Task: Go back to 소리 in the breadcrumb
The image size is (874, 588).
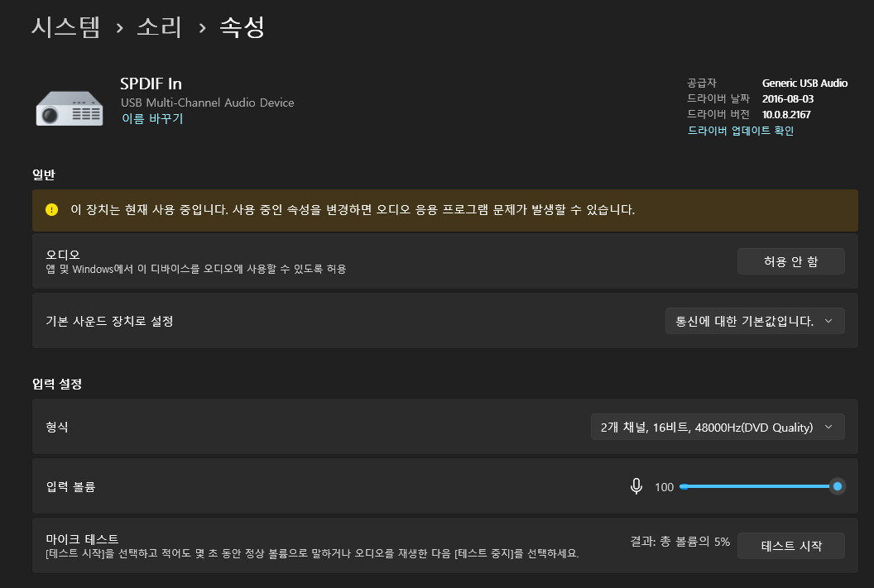Action: pyautogui.click(x=160, y=26)
